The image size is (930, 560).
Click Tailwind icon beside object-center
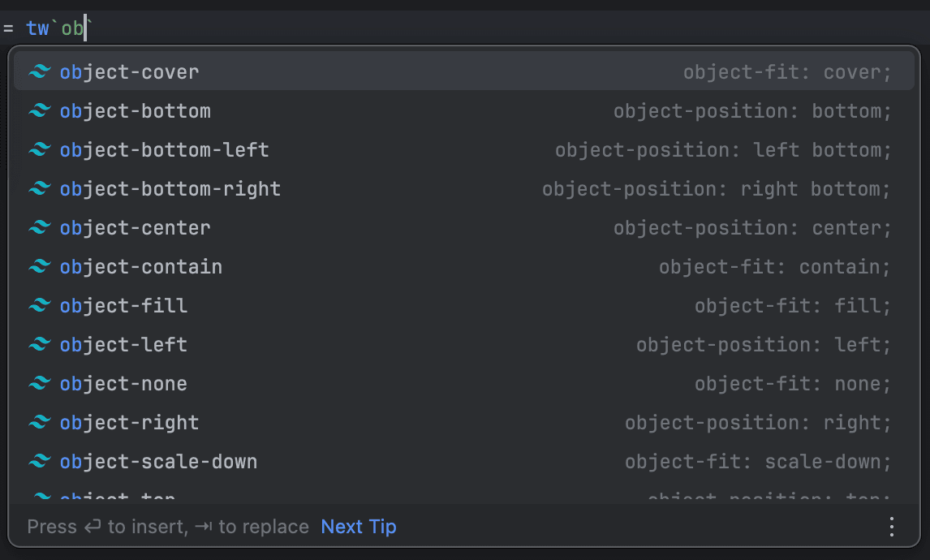pyautogui.click(x=39, y=228)
